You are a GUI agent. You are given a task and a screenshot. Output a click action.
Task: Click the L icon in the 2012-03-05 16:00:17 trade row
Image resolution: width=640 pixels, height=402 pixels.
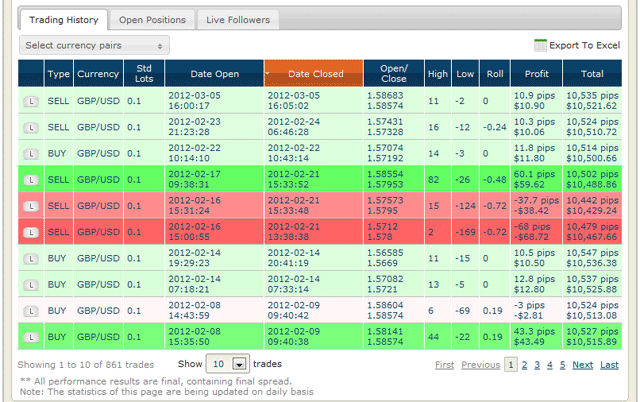coord(31,102)
